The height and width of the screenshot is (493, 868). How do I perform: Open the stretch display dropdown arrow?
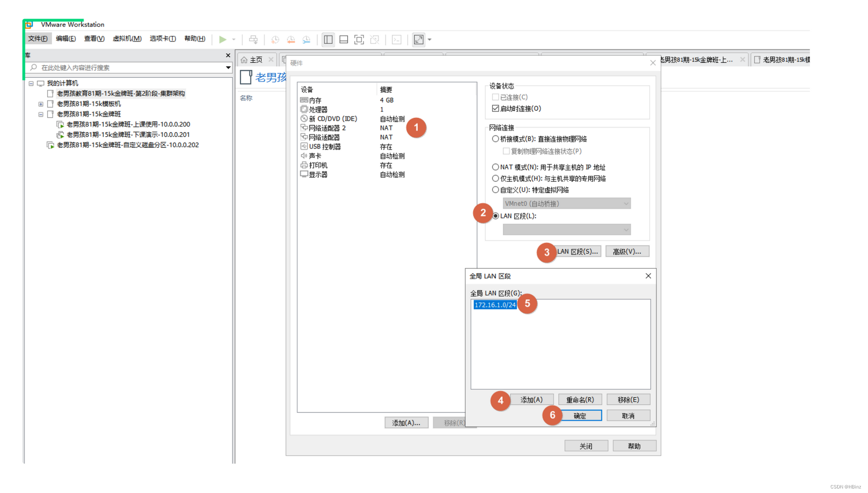tap(429, 39)
